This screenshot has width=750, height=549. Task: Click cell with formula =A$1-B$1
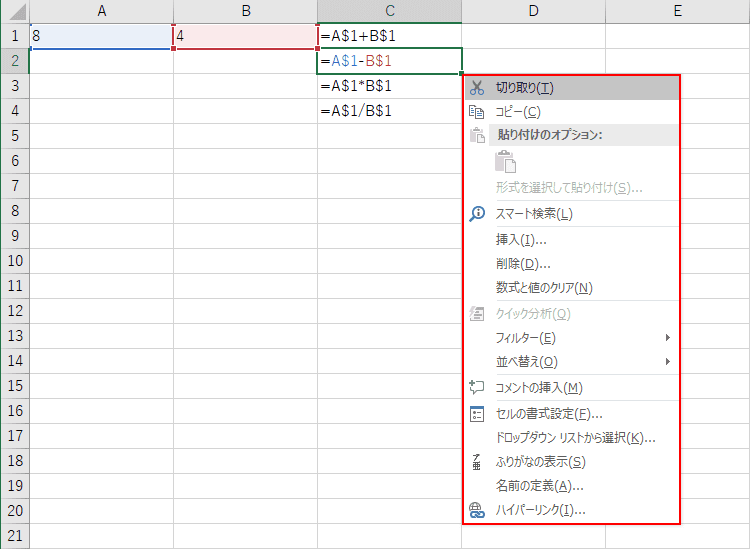(x=390, y=61)
